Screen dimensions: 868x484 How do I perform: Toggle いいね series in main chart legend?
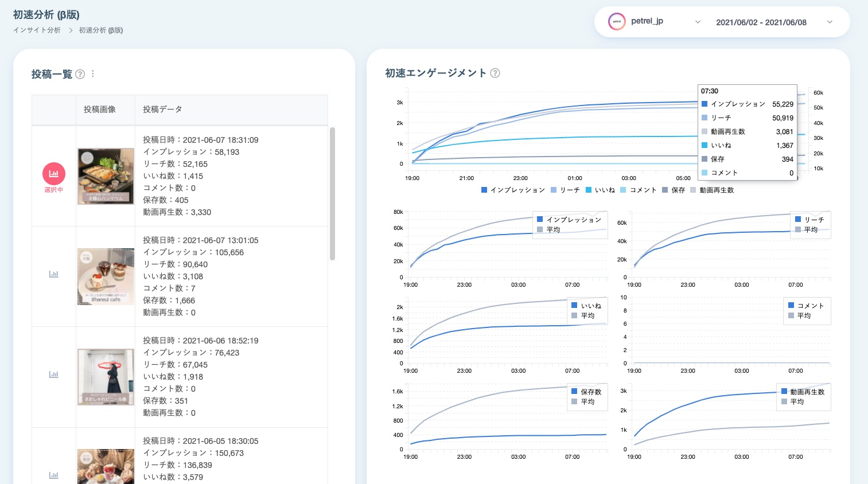coord(600,190)
